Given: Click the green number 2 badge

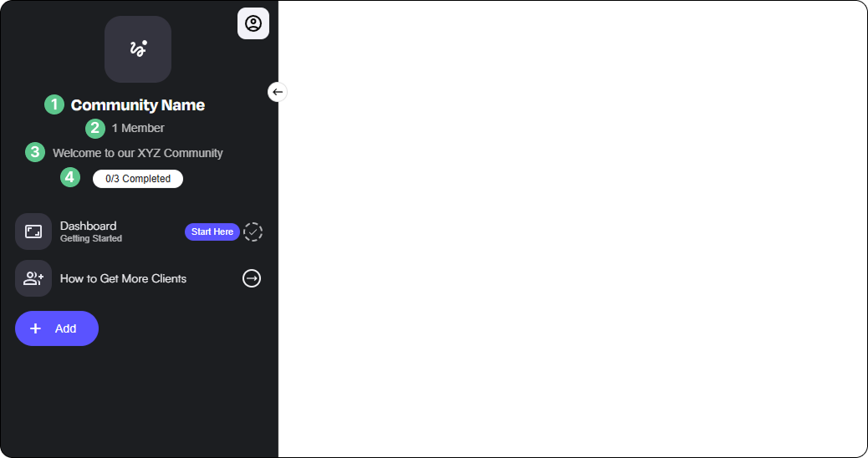Looking at the screenshot, I should pyautogui.click(x=95, y=129).
